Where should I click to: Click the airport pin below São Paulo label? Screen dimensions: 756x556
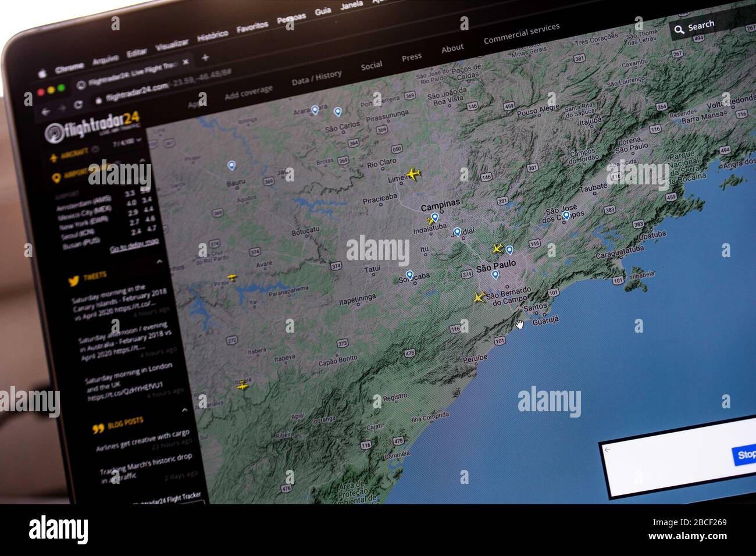495,275
